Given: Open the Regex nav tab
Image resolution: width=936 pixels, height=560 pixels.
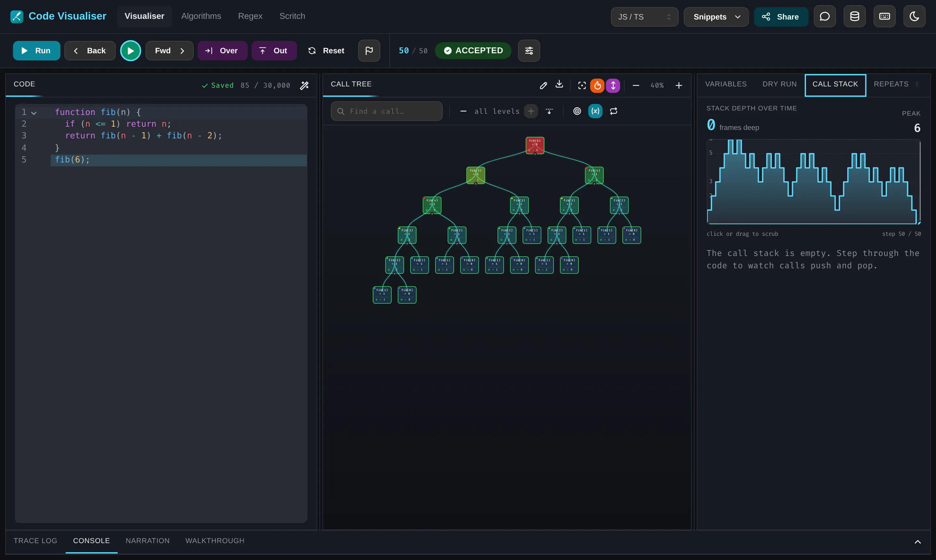Looking at the screenshot, I should 250,16.
